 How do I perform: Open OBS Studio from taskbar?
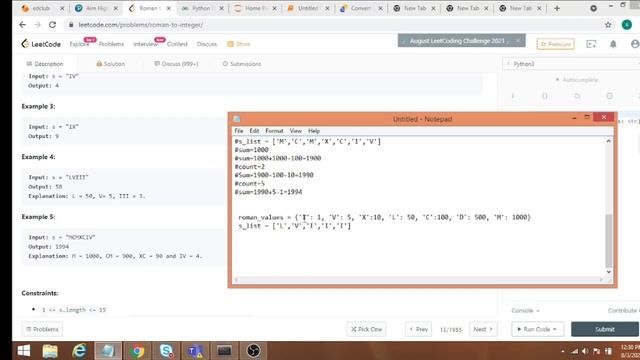point(253,351)
